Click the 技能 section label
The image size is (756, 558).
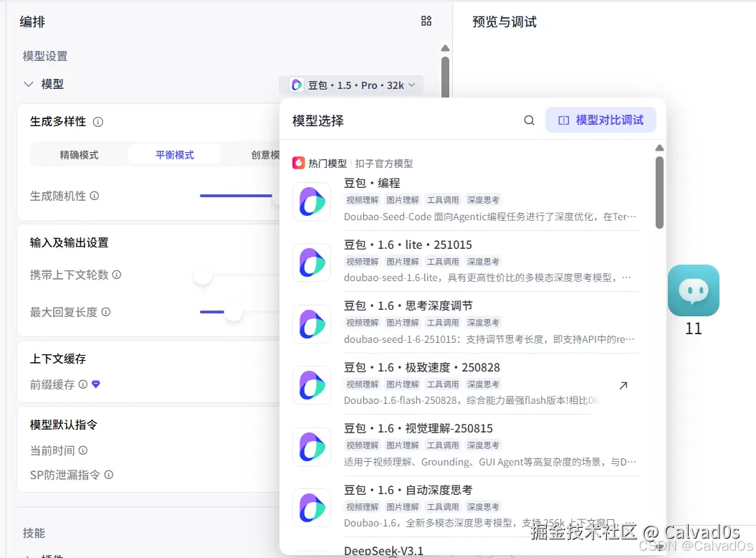(34, 533)
